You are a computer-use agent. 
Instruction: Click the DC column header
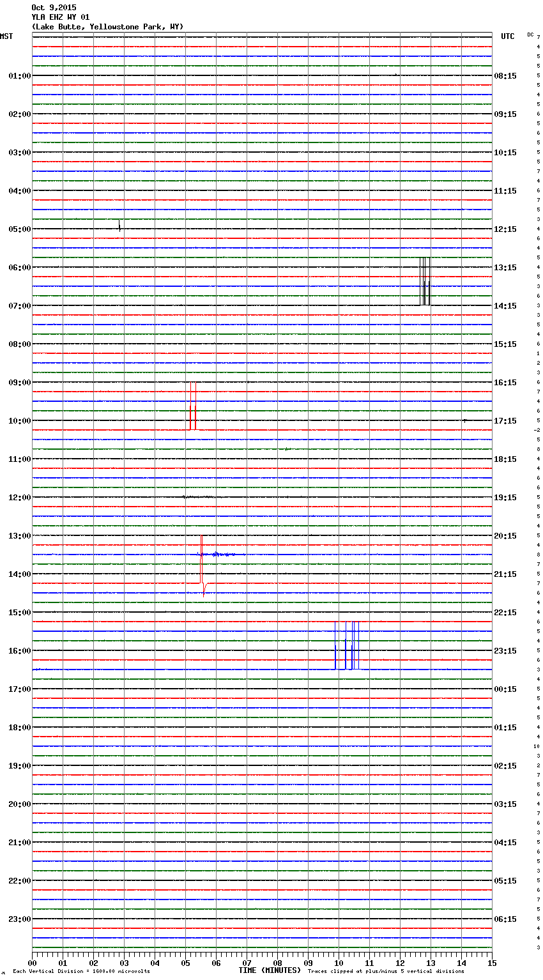tap(530, 34)
